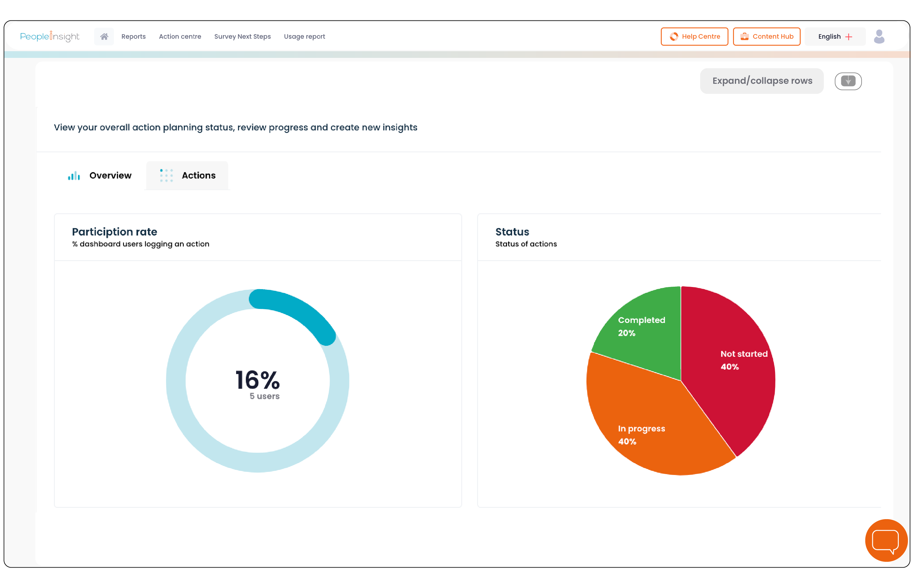Viewport: 914px width, 588px height.
Task: Open the Reports dropdown menu
Action: [x=133, y=37]
